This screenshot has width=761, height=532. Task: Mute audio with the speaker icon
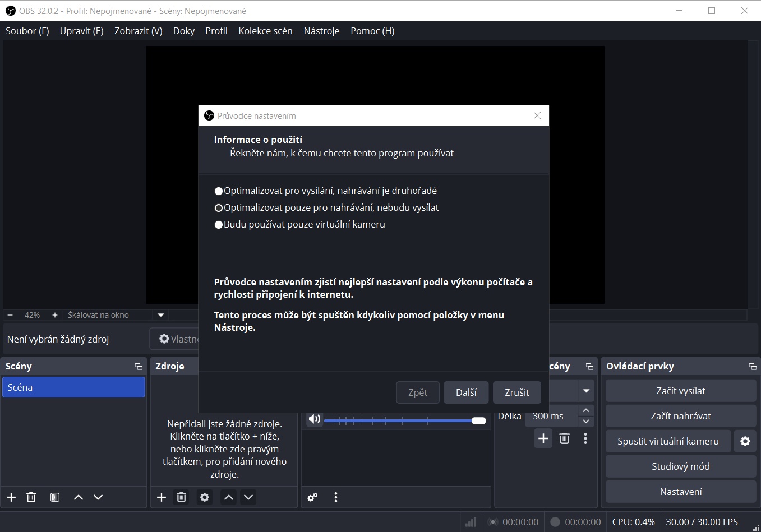[x=315, y=419]
